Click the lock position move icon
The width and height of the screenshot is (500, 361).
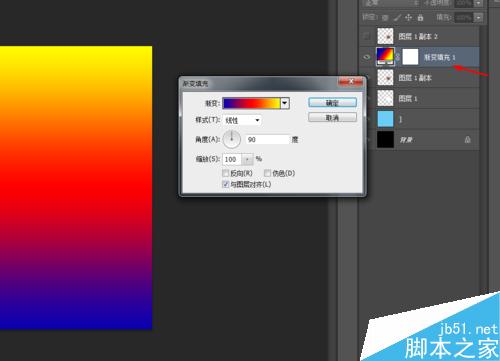[x=408, y=17]
